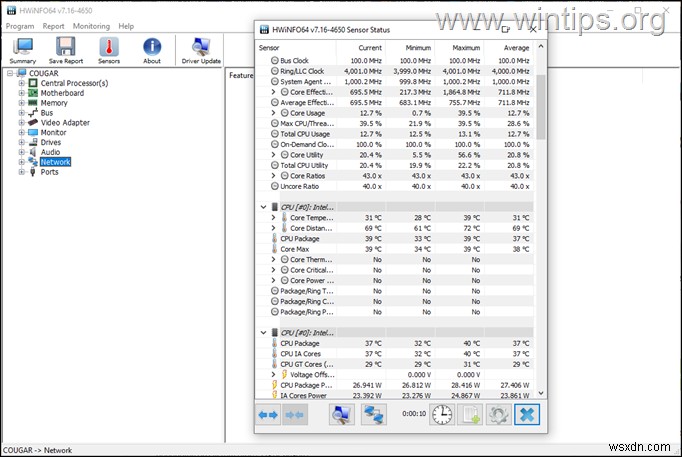Click the sensor list vertical scrollbar thumb
682x457 pixels.
click(541, 107)
